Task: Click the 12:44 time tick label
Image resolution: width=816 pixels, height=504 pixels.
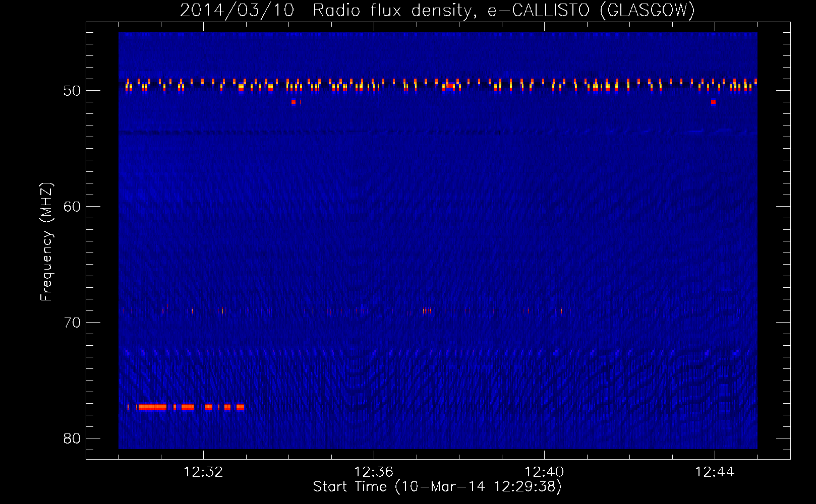Action: pyautogui.click(x=715, y=472)
